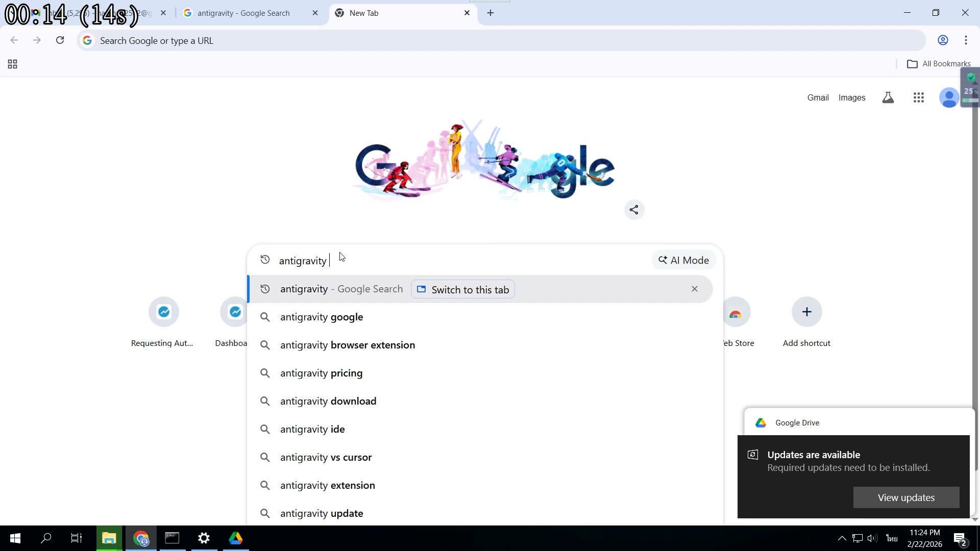This screenshot has width=980, height=551.
Task: Click the share icon beside the Google doodle
Action: pos(634,210)
